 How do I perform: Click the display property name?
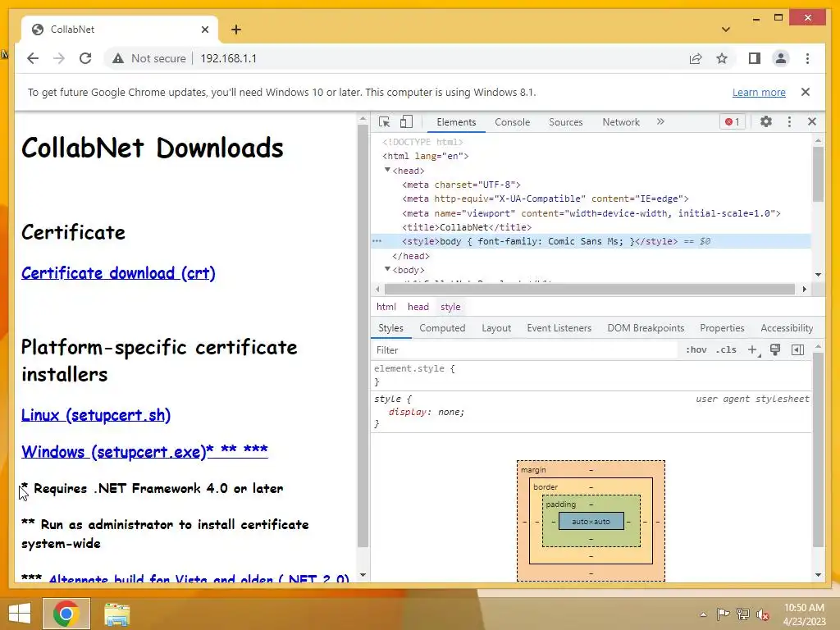(x=407, y=412)
